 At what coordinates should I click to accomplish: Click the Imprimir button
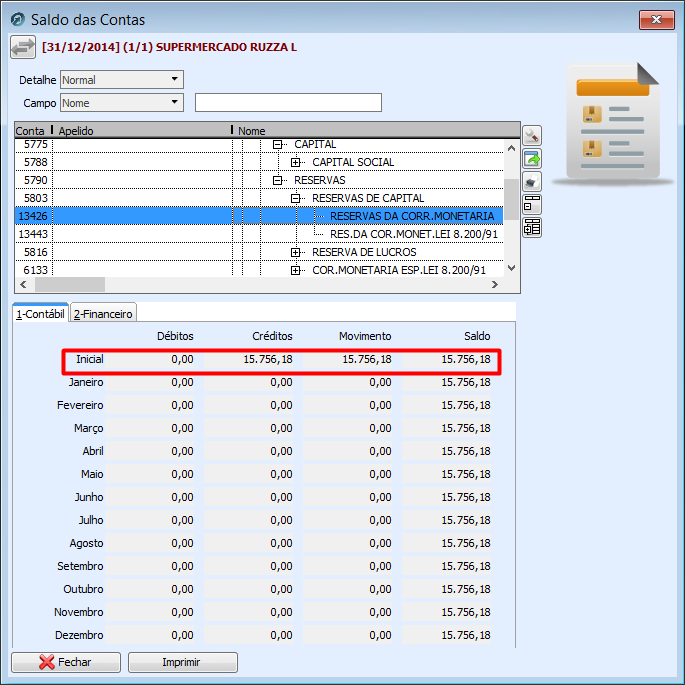tap(183, 662)
